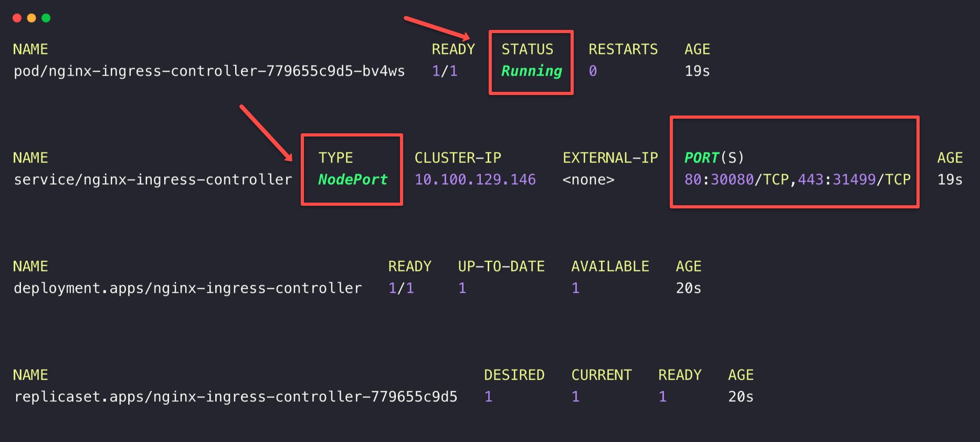
Task: Click the UP-TO-DATE column header
Action: pyautogui.click(x=501, y=267)
